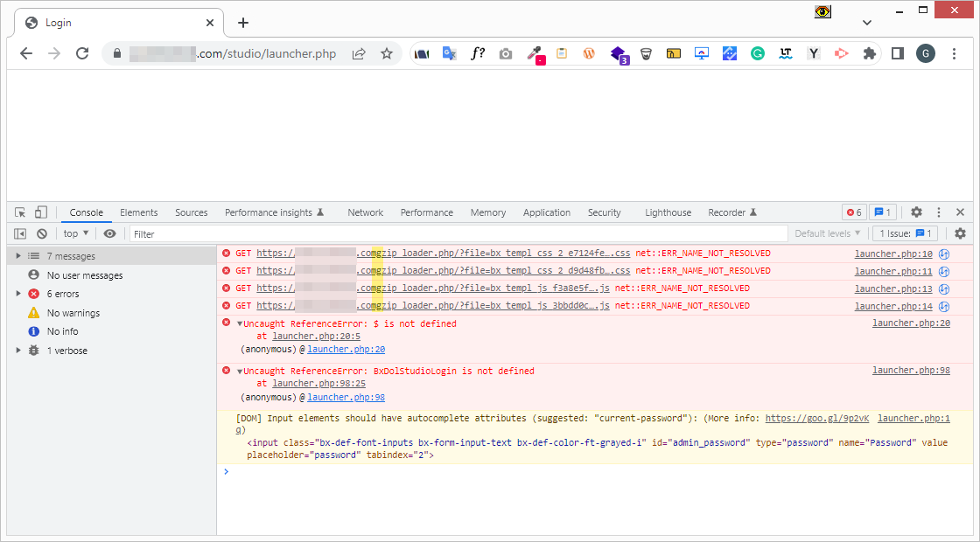This screenshot has width=980, height=542.
Task: Expand the 6 errors group
Action: 18,294
